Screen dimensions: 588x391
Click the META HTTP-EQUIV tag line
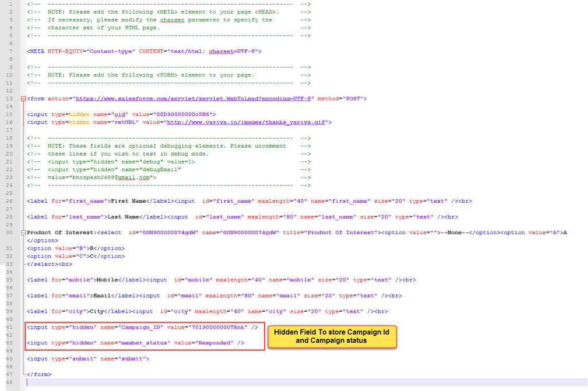(144, 51)
